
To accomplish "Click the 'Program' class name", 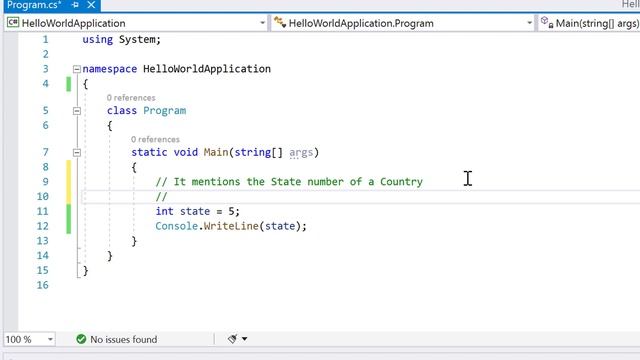I will point(164,111).
